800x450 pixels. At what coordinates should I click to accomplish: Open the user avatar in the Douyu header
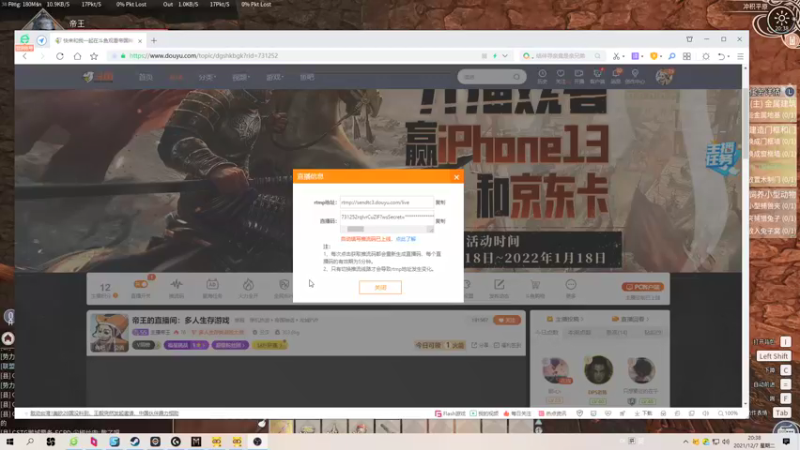[x=664, y=77]
